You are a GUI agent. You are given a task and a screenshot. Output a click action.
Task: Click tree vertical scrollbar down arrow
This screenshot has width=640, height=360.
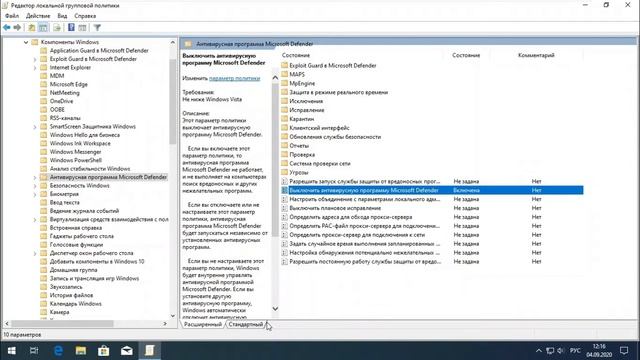point(173,316)
